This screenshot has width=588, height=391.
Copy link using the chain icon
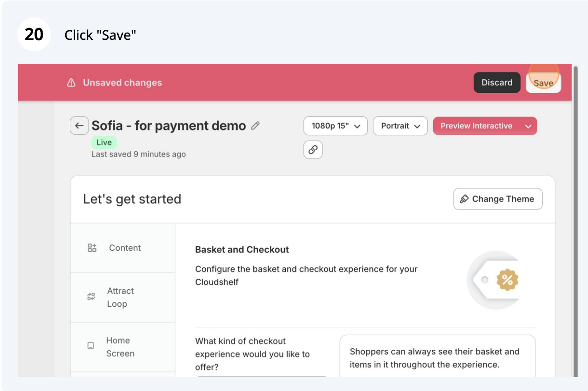tap(313, 150)
